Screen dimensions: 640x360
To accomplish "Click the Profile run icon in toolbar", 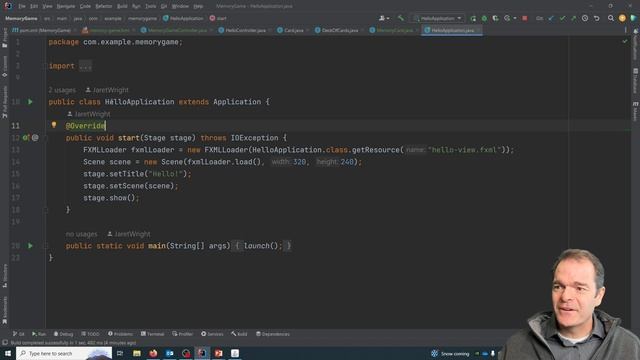I will [507, 18].
